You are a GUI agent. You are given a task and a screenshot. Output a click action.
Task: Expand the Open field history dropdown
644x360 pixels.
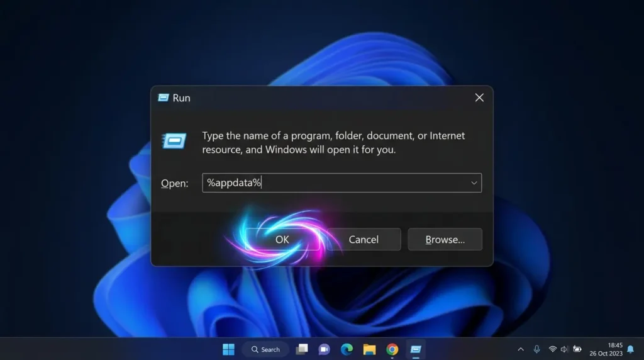pyautogui.click(x=474, y=183)
